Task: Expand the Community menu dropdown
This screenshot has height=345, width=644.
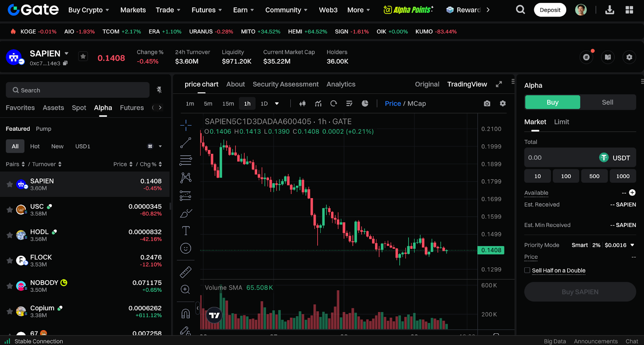Action: (x=286, y=10)
